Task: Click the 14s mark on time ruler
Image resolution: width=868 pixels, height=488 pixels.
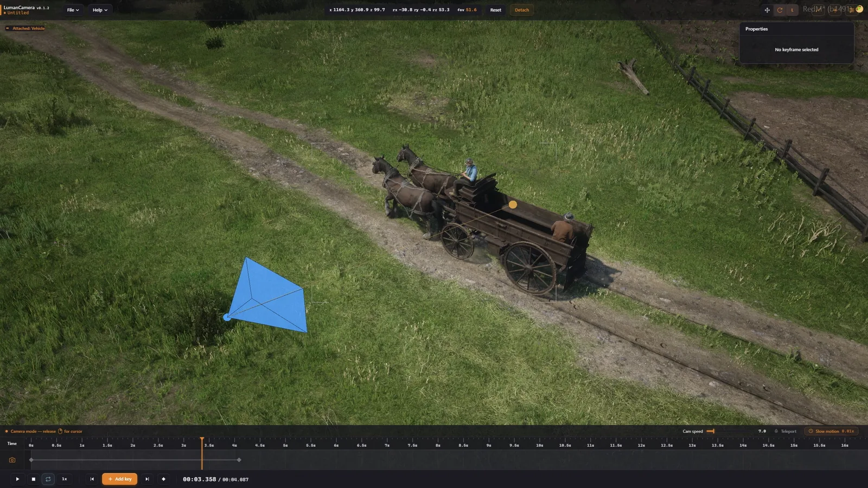Action: click(x=743, y=445)
